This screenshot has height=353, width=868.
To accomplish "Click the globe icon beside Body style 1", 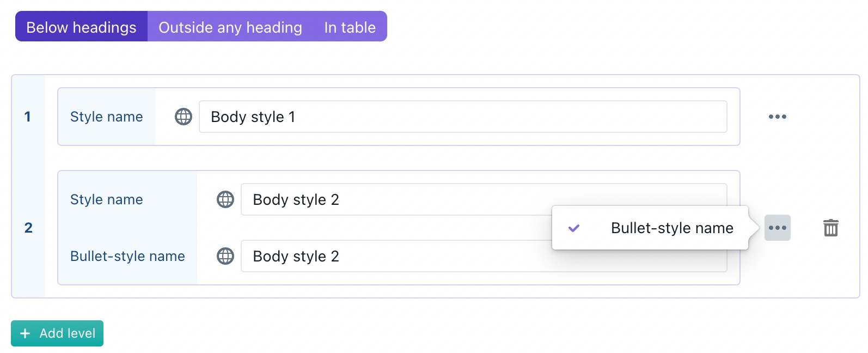I will click(184, 117).
